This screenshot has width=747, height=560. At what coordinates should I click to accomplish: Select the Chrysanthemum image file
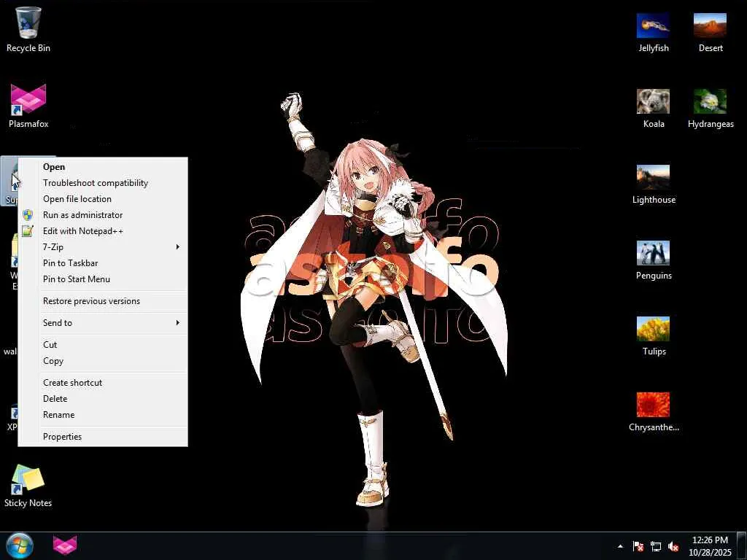tap(653, 411)
